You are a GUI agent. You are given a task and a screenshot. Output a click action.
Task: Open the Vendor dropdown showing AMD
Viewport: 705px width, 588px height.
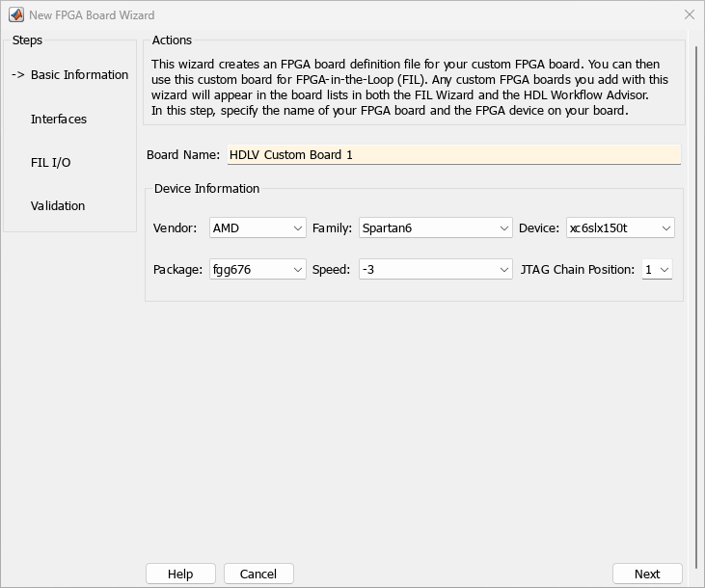[x=258, y=228]
